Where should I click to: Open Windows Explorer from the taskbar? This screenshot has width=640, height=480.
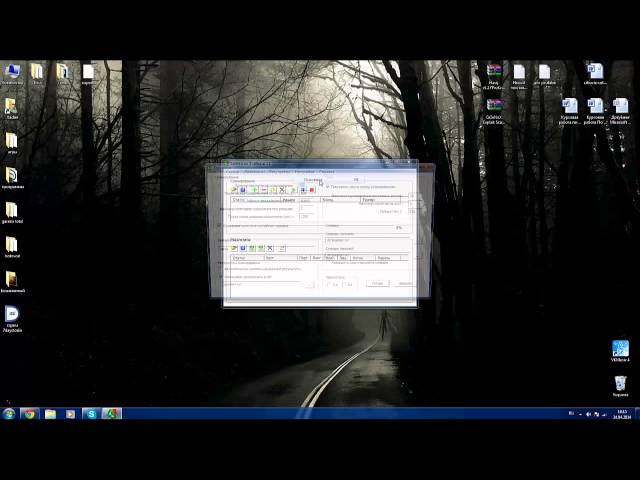pos(50,414)
